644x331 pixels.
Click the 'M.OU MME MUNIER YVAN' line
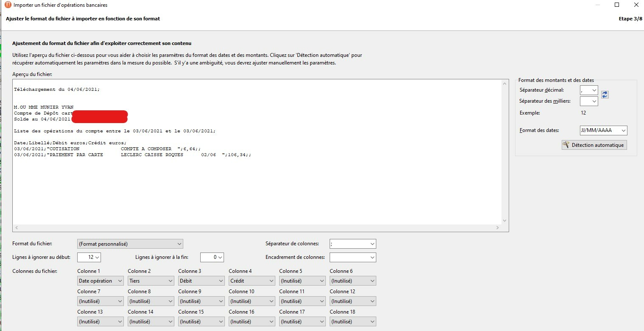point(44,107)
